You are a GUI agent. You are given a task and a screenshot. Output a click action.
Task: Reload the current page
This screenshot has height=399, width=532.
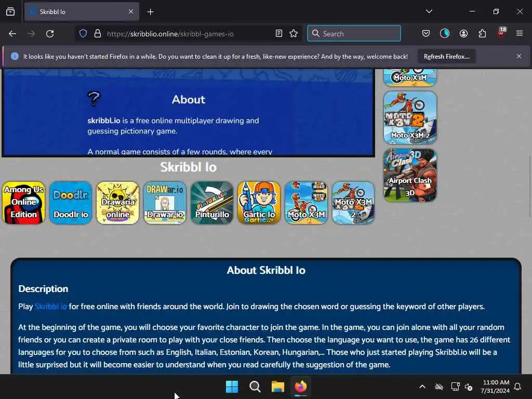[x=50, y=34]
